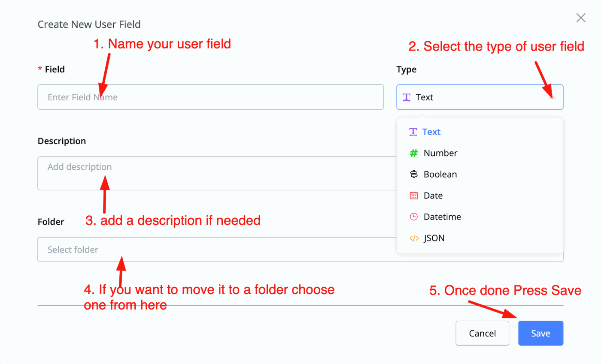Select the JSON option label
The width and height of the screenshot is (601, 364).
434,238
